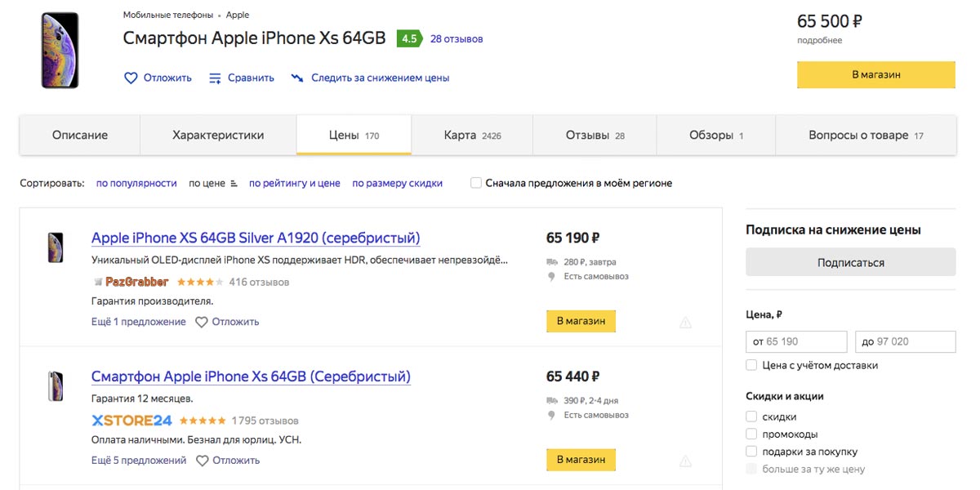Click the warning triangle icon in the XSTORE24 offer
The image size is (980, 490).
point(685,461)
